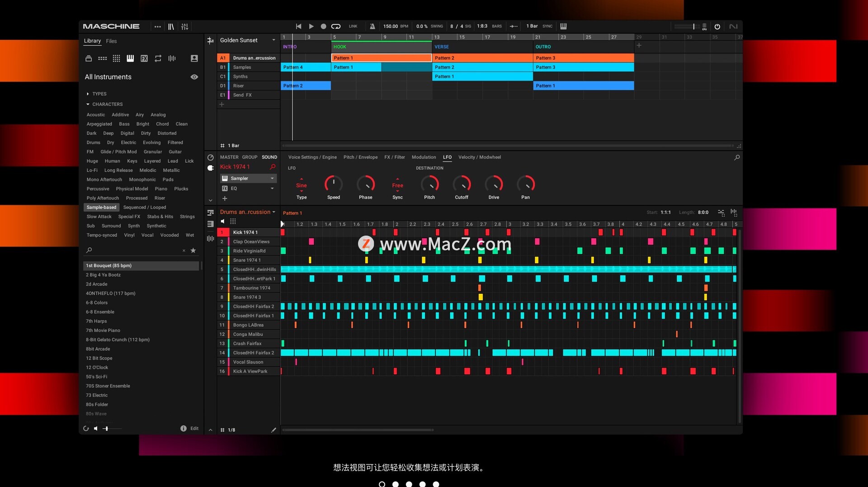Select the Vinyl character tag
This screenshot has height=487, width=868.
tap(129, 235)
